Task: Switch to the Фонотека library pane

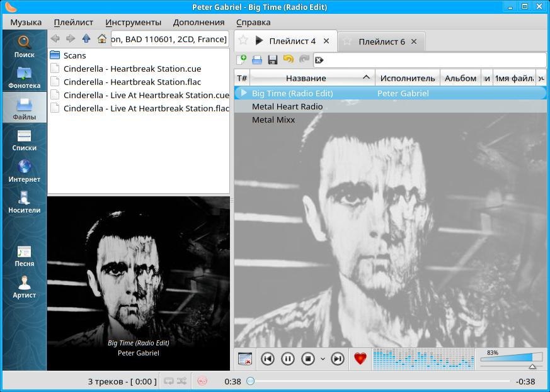Action: click(24, 77)
